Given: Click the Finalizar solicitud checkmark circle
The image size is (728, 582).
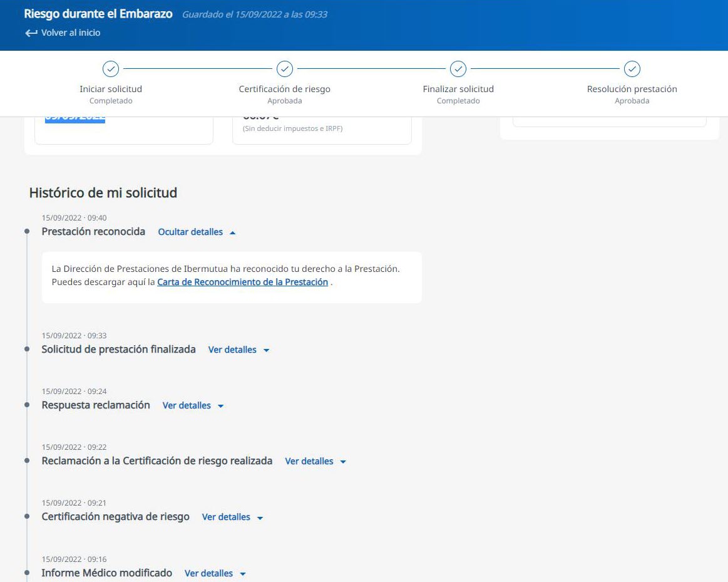Looking at the screenshot, I should [458, 69].
